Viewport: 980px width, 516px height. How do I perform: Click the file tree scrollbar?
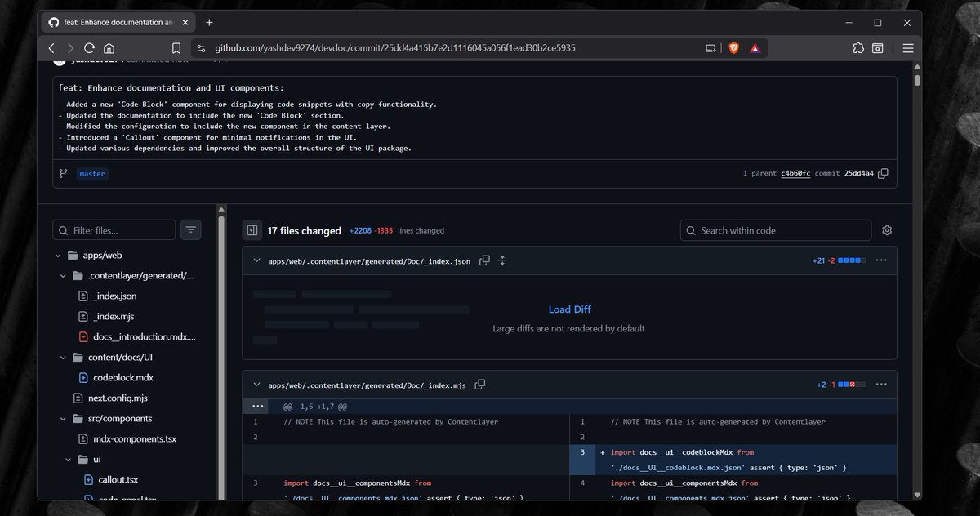click(x=221, y=351)
